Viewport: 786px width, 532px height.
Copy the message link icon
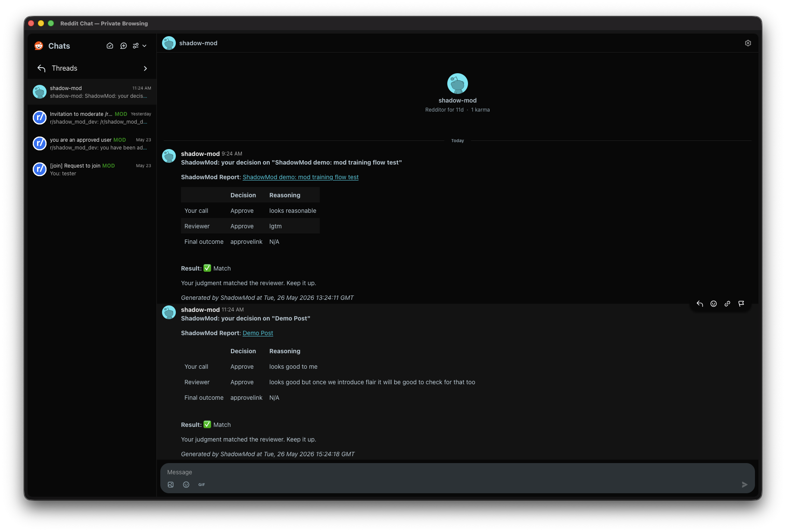pyautogui.click(x=727, y=304)
